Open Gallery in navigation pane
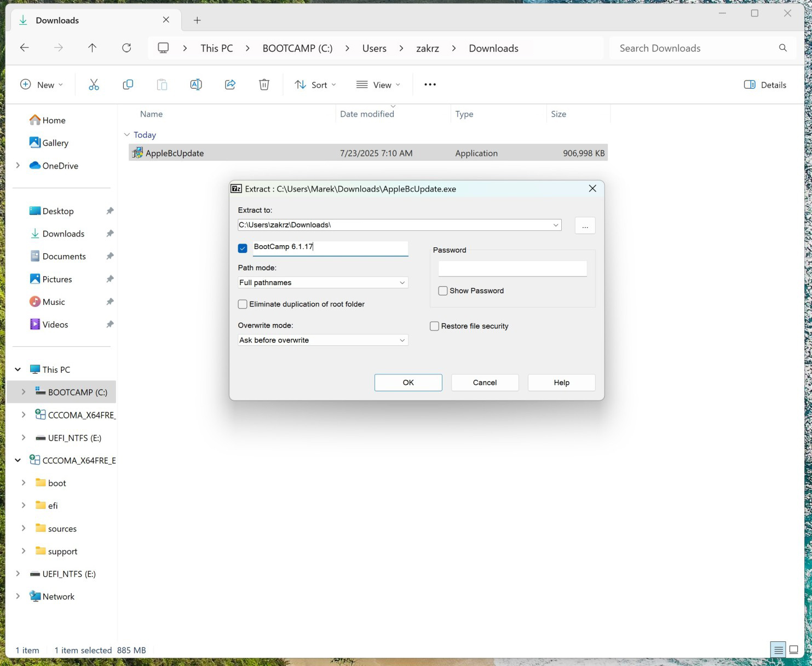Image resolution: width=812 pixels, height=666 pixels. coord(49,143)
